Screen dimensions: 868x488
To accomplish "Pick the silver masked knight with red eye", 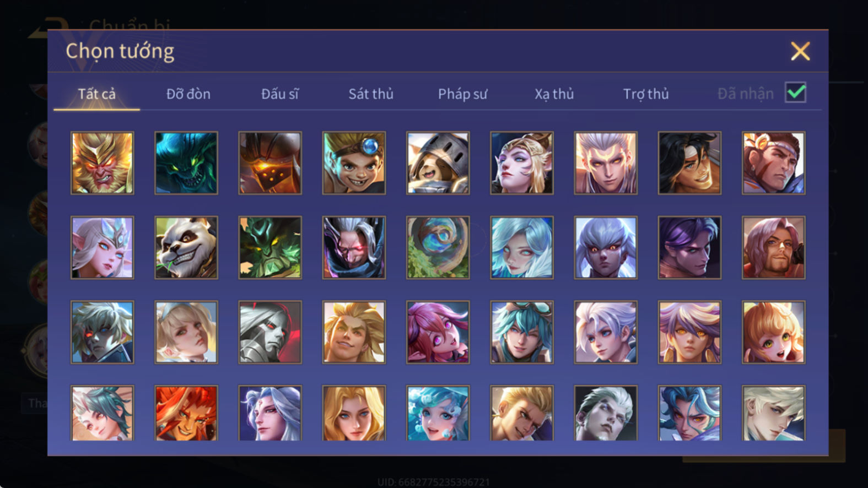I will pyautogui.click(x=270, y=332).
